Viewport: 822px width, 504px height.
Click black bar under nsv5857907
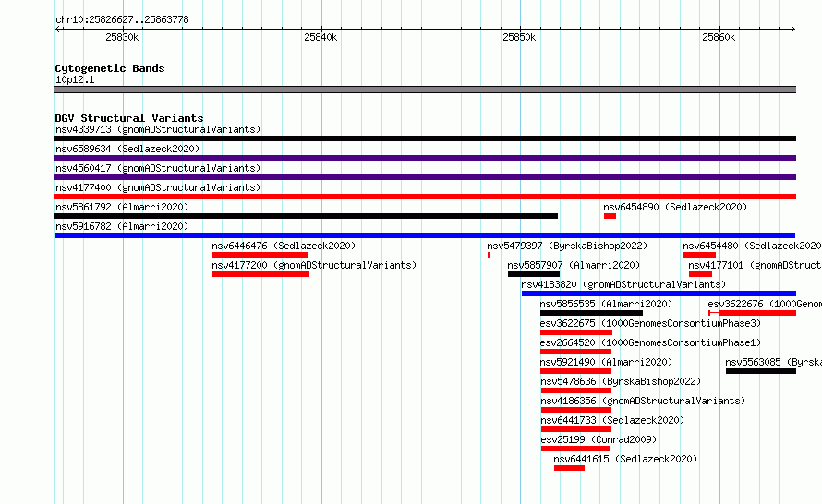point(534,274)
